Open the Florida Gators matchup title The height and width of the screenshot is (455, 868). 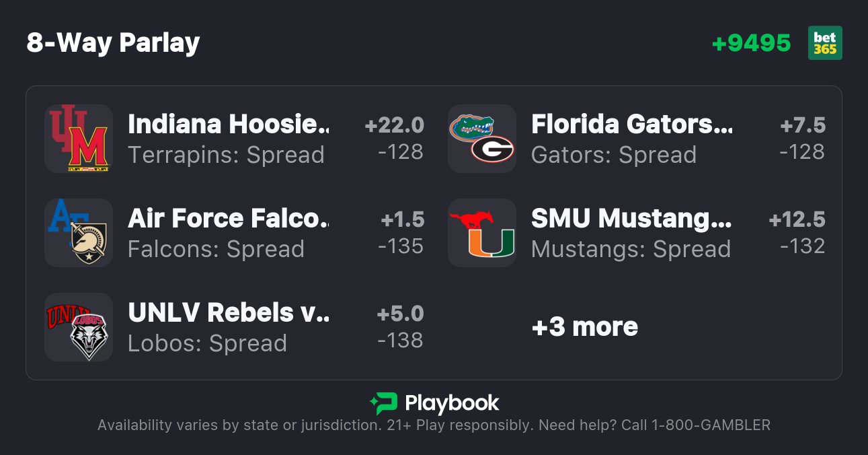(631, 125)
